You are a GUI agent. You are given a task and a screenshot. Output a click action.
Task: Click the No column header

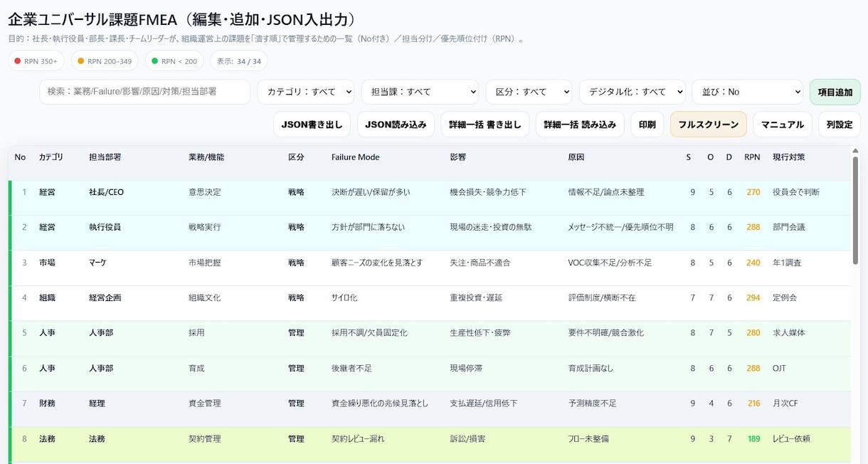click(20, 157)
